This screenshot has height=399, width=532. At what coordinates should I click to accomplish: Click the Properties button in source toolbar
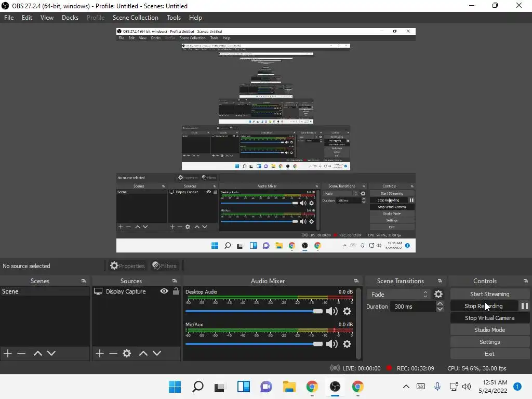(x=127, y=265)
